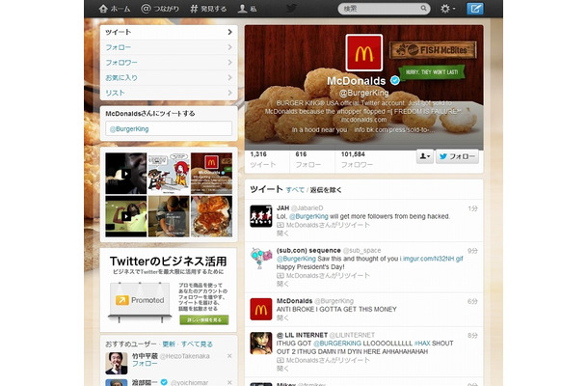This screenshot has height=386, width=588.
Task: Click the @BurgerKing tweet input box
Action: 169,128
